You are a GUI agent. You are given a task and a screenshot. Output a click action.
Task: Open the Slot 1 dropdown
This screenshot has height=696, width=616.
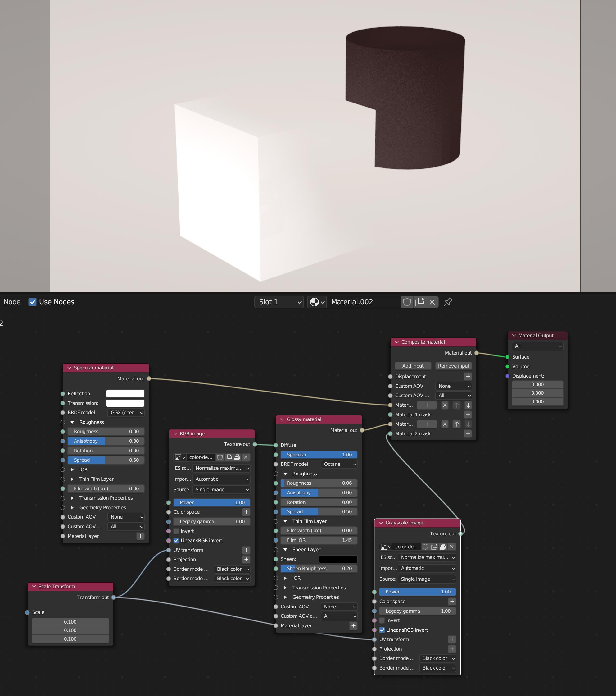pyautogui.click(x=279, y=302)
